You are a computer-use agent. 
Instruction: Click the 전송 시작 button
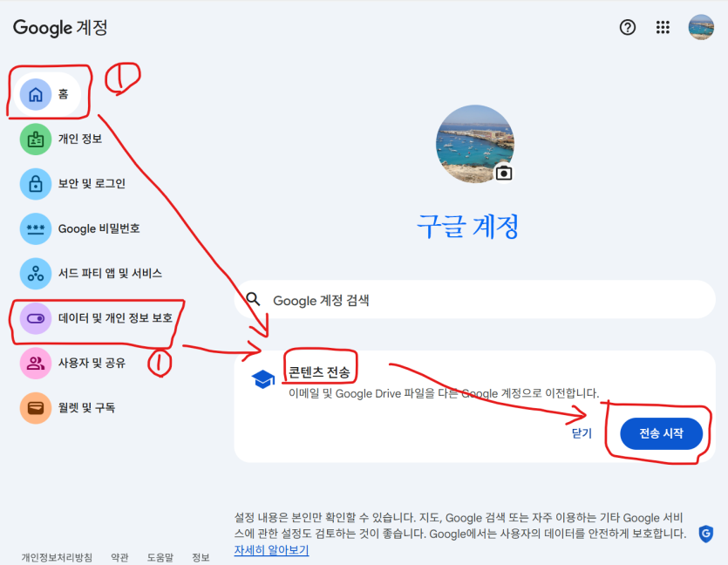(x=661, y=433)
